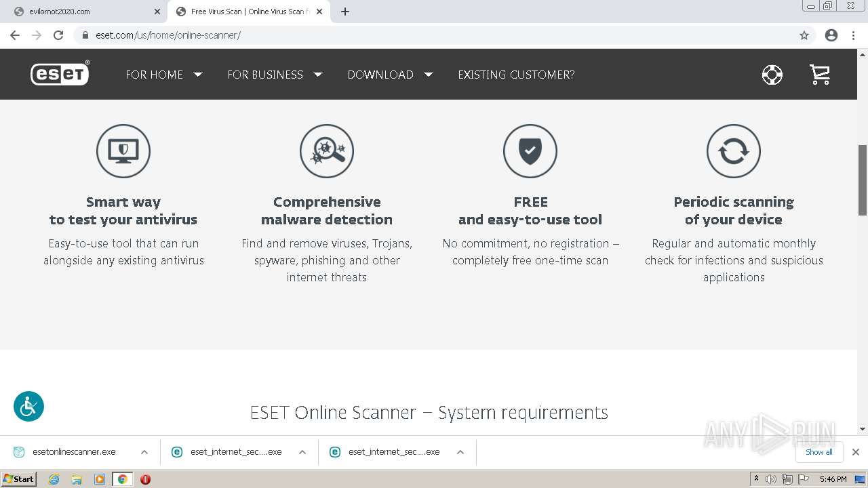Open the file explorer taskbar icon
The height and width of the screenshot is (488, 868).
click(77, 479)
